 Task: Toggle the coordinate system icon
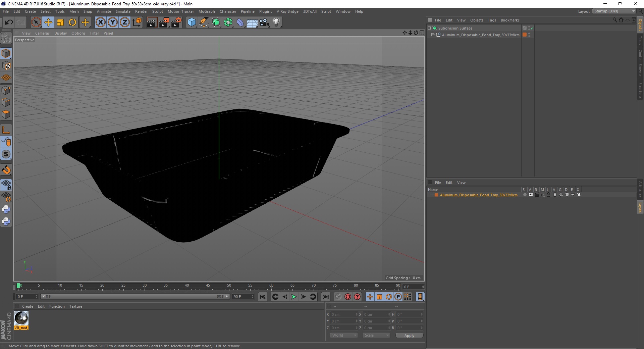[137, 22]
